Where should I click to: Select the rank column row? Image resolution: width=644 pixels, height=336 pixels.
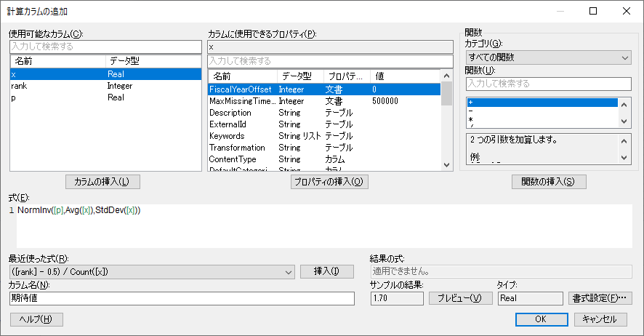[x=105, y=86]
